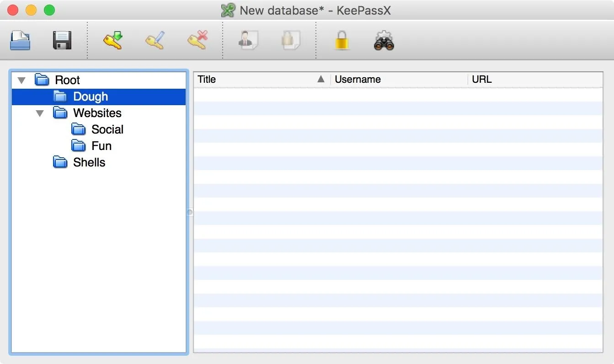Maximize the KeePassX window
This screenshot has width=614, height=364.
click(x=49, y=10)
